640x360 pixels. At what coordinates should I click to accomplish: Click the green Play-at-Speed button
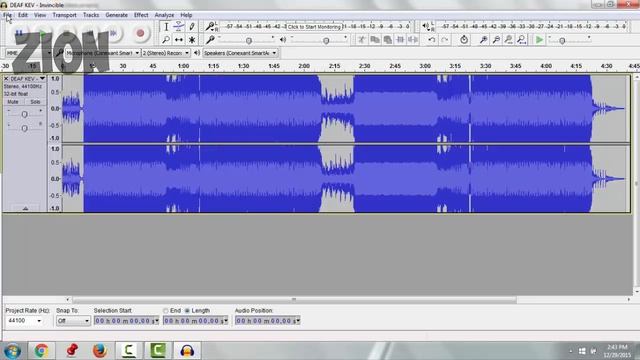point(539,40)
